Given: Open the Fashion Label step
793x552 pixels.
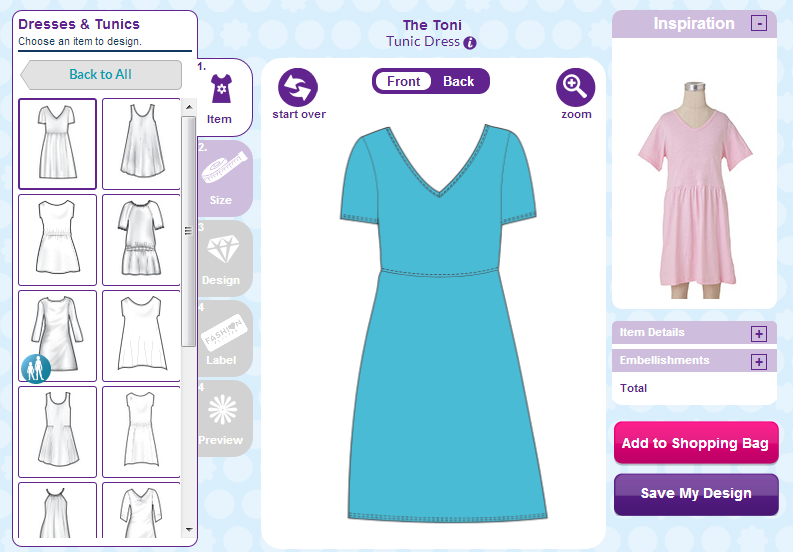Looking at the screenshot, I should pyautogui.click(x=223, y=339).
